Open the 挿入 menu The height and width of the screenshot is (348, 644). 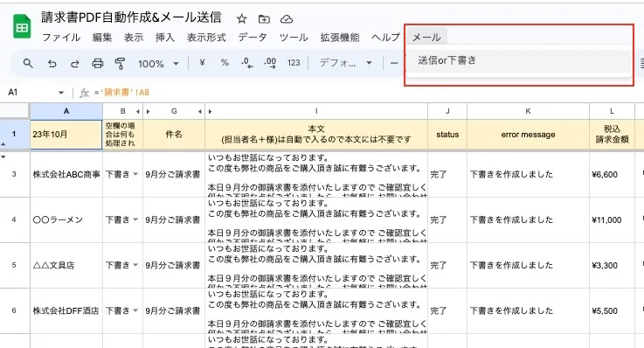[165, 38]
